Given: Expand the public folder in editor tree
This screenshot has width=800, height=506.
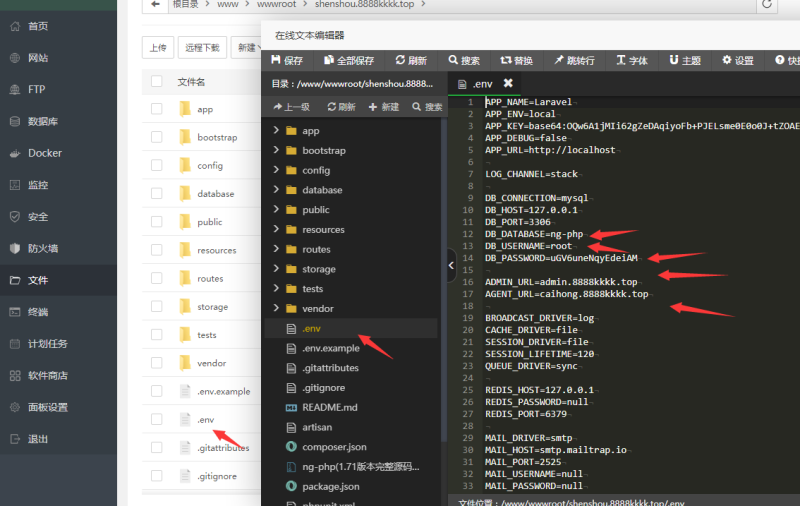Looking at the screenshot, I should (276, 209).
